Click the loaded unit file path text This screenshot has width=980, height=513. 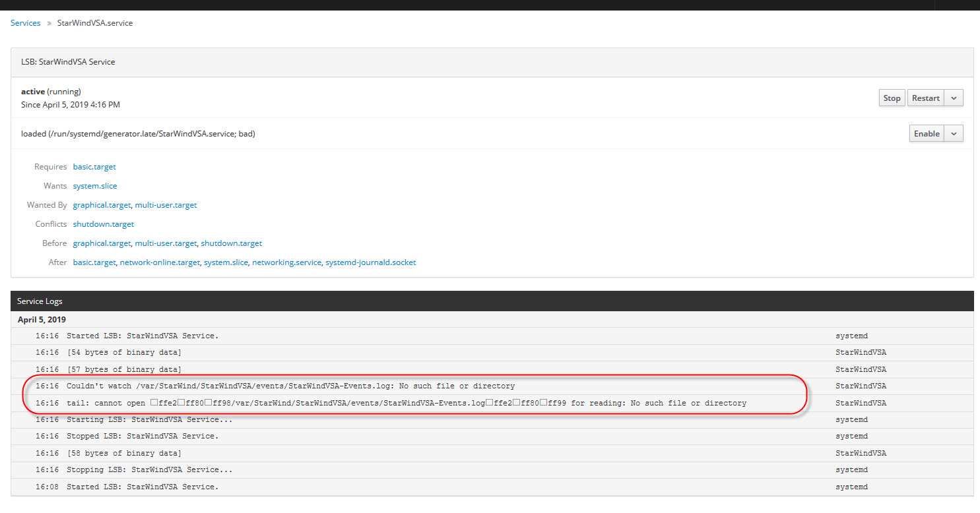pyautogui.click(x=138, y=134)
